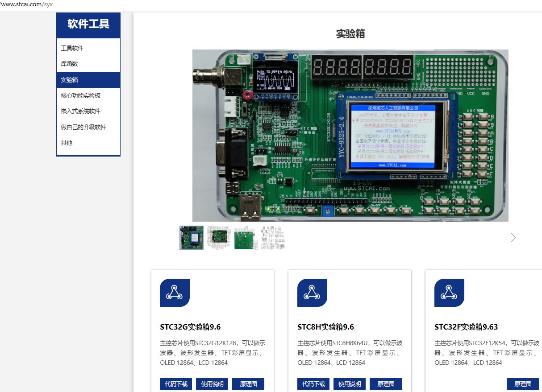Click the STC8H实验箱9.6 card icon
This screenshot has width=542, height=392.
point(312,293)
